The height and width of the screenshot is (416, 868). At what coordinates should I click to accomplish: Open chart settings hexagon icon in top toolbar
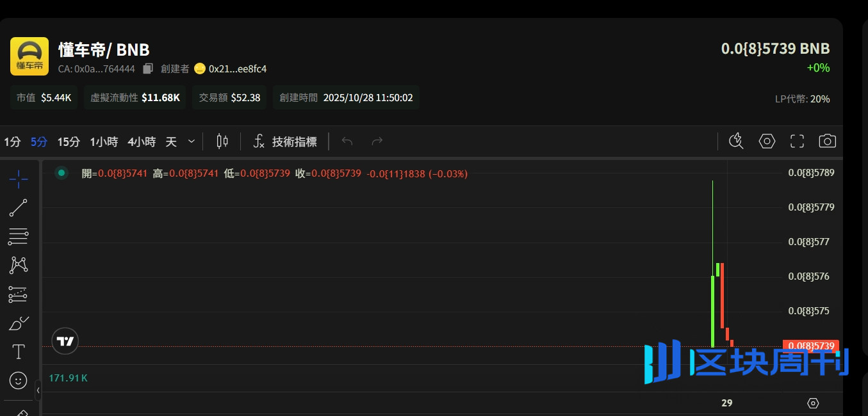[767, 141]
